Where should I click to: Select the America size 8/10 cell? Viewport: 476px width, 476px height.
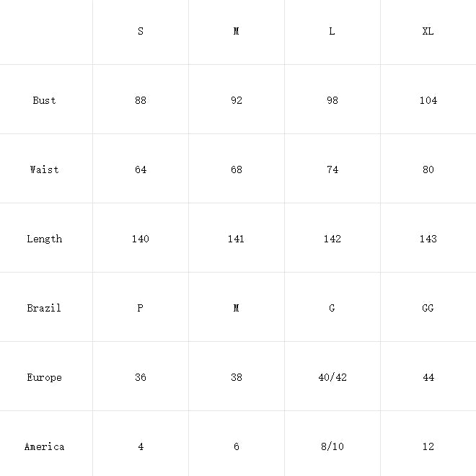pyautogui.click(x=332, y=446)
